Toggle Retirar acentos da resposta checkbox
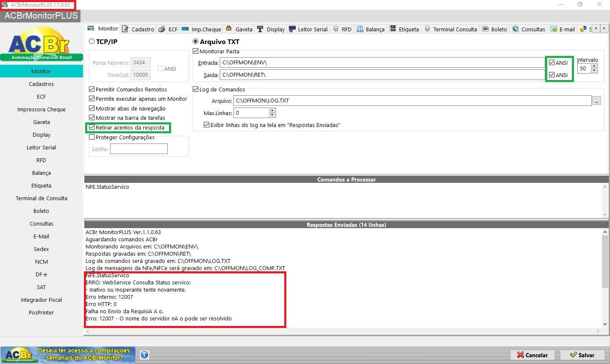 pyautogui.click(x=91, y=127)
